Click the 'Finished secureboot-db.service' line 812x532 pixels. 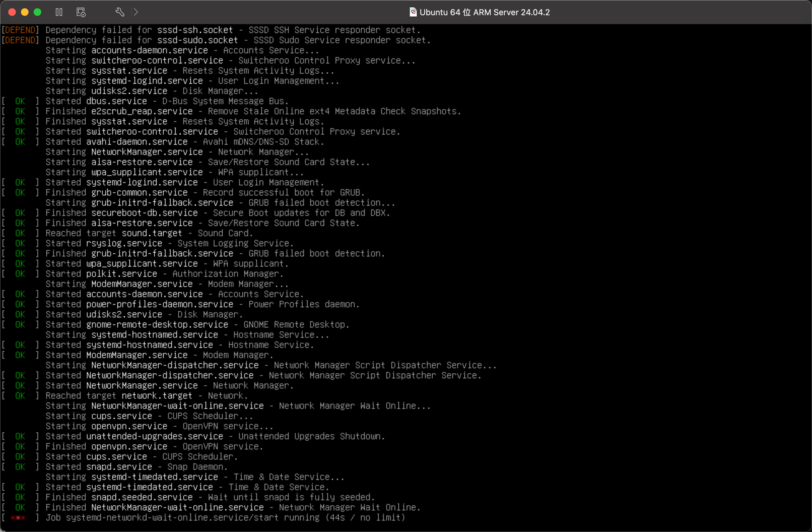pos(196,213)
